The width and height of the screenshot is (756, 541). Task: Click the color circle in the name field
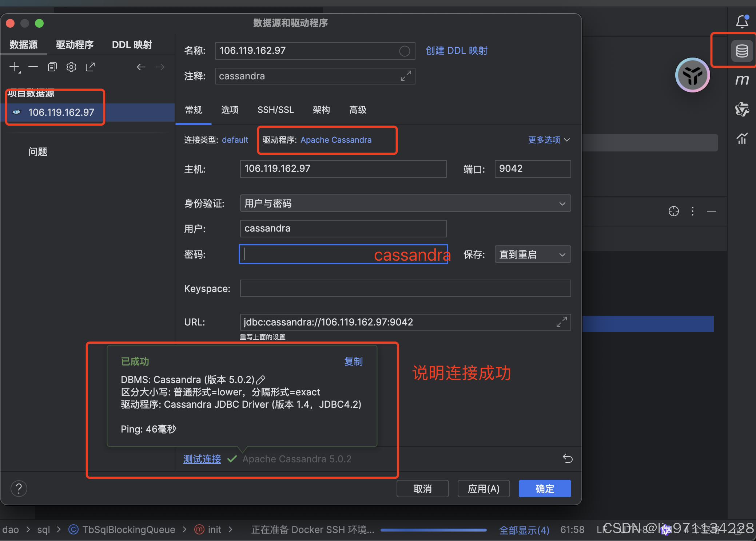(405, 51)
